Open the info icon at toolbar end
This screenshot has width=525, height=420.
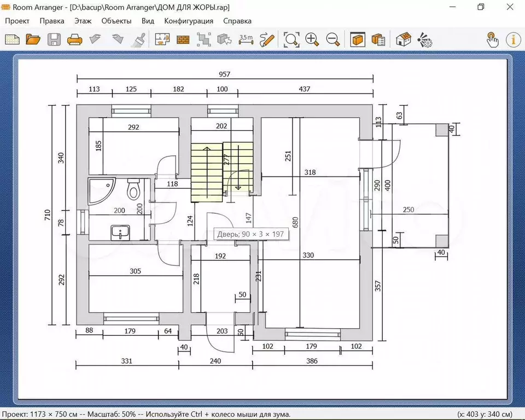(513, 39)
